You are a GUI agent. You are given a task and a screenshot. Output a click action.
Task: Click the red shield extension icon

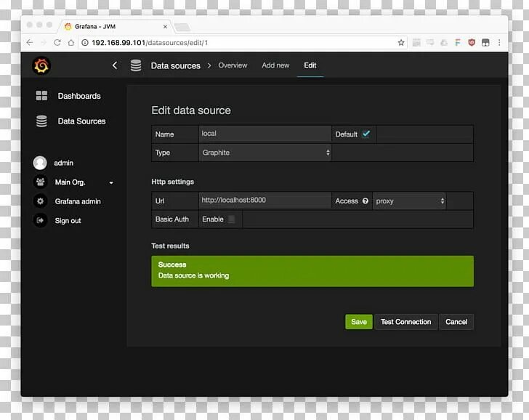pyautogui.click(x=472, y=42)
